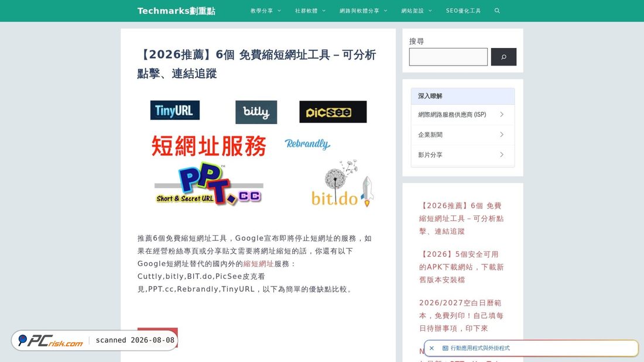This screenshot has height=362, width=644.
Task: Click the 深入瞭解 panel header
Action: pos(463,96)
